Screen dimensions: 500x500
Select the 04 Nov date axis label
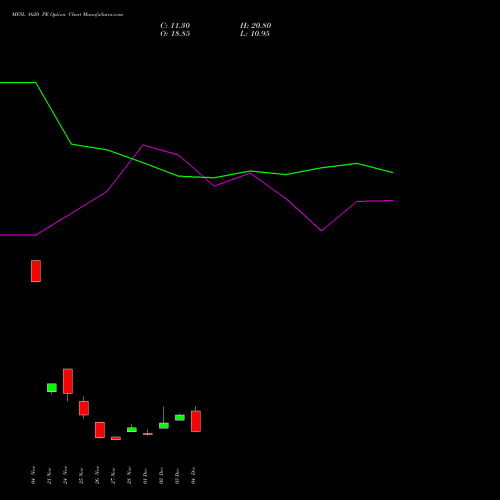pos(33,475)
